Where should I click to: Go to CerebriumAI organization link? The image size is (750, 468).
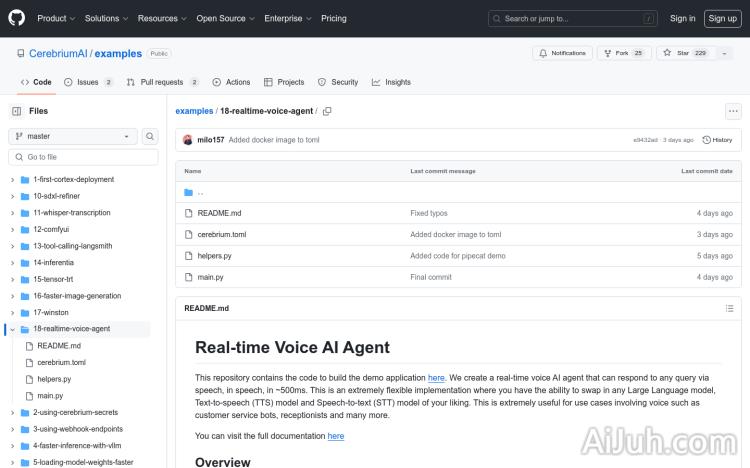[x=58, y=54]
